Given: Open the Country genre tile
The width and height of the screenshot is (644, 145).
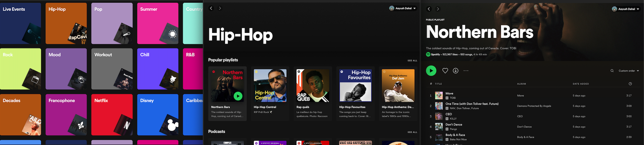Looking at the screenshot, I should tap(193, 23).
